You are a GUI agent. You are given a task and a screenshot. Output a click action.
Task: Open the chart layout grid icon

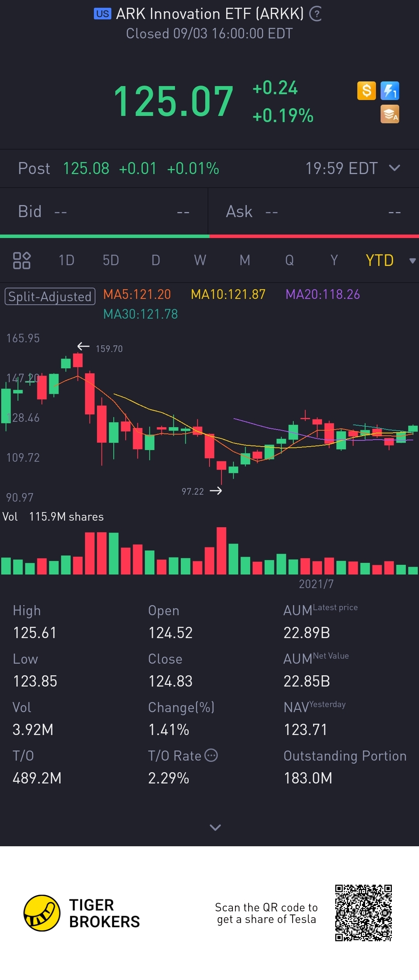[22, 261]
